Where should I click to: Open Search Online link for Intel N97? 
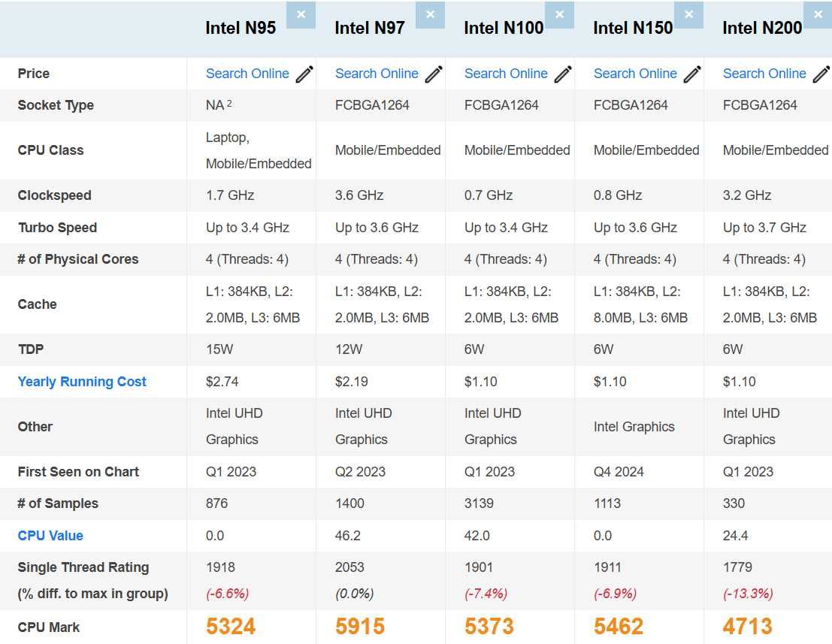pyautogui.click(x=377, y=74)
